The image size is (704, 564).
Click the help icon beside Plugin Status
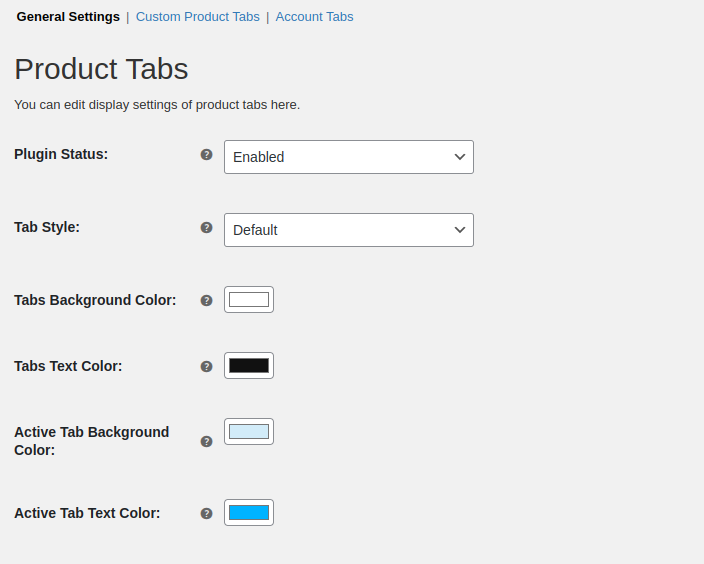(x=206, y=154)
